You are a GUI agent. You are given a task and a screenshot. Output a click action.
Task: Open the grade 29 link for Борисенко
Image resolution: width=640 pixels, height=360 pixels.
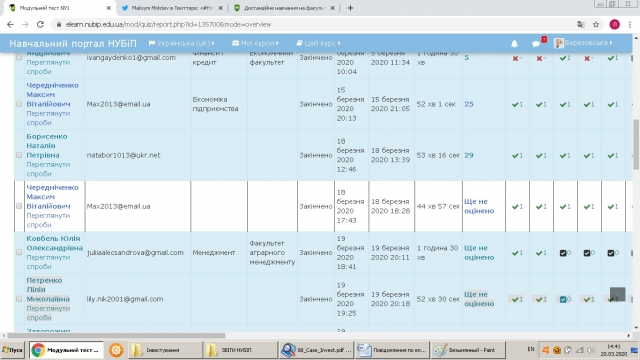[x=469, y=155]
